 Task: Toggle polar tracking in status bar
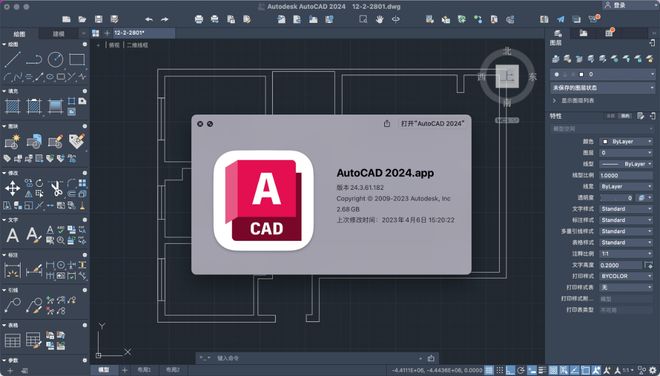521,371
